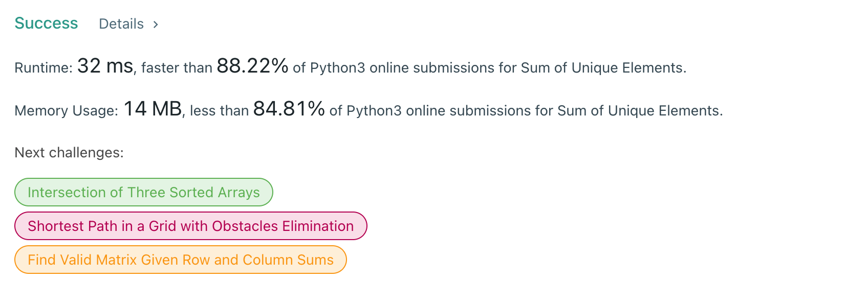Click the Details chevron arrow
Screen dimensions: 868x281
tap(156, 24)
